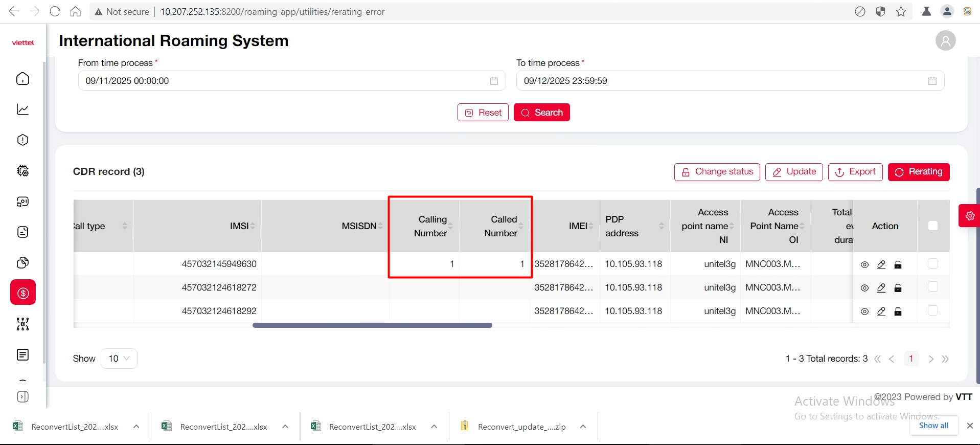Viewport: 980px width, 445px height.
Task: Click the red Search button
Action: coord(541,113)
